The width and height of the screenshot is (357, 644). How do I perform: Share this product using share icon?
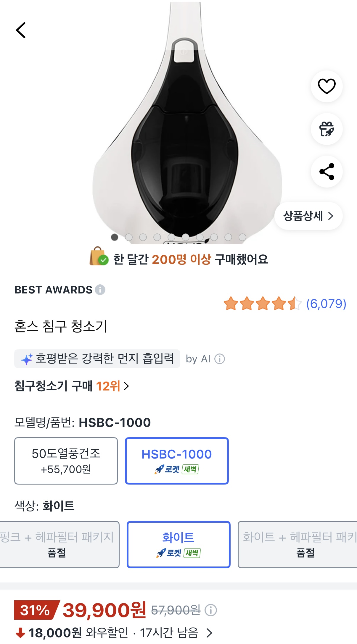pos(327,172)
